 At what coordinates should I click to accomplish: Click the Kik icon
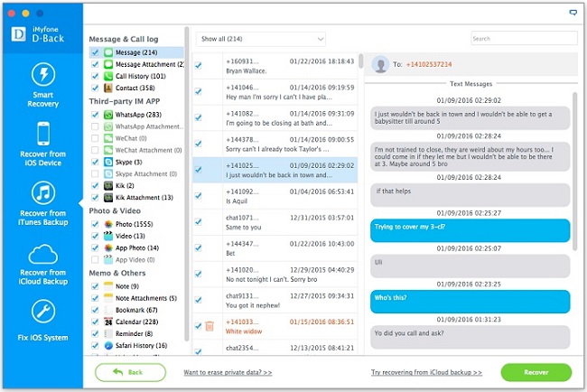(x=108, y=186)
